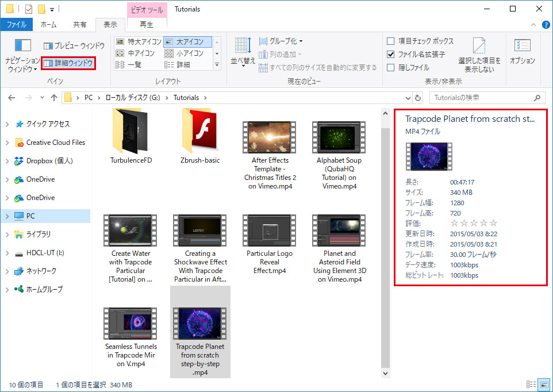Select Particular Logo Reveal Effect.mp4
Screen dimensions: 553x392
(x=270, y=244)
